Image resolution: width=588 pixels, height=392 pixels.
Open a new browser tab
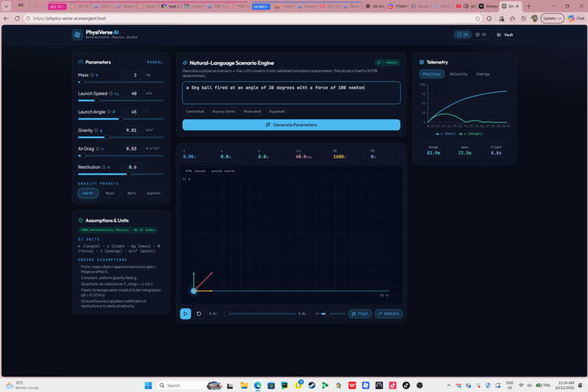coord(528,6)
